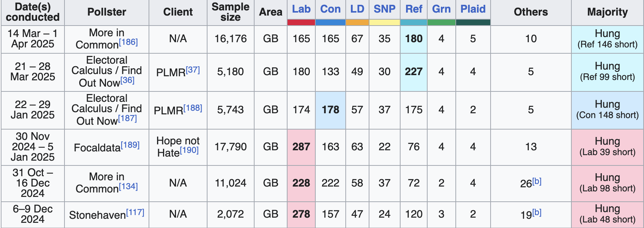Open the Lab party header link
Screen dimensions: 644x228
[x=301, y=9]
